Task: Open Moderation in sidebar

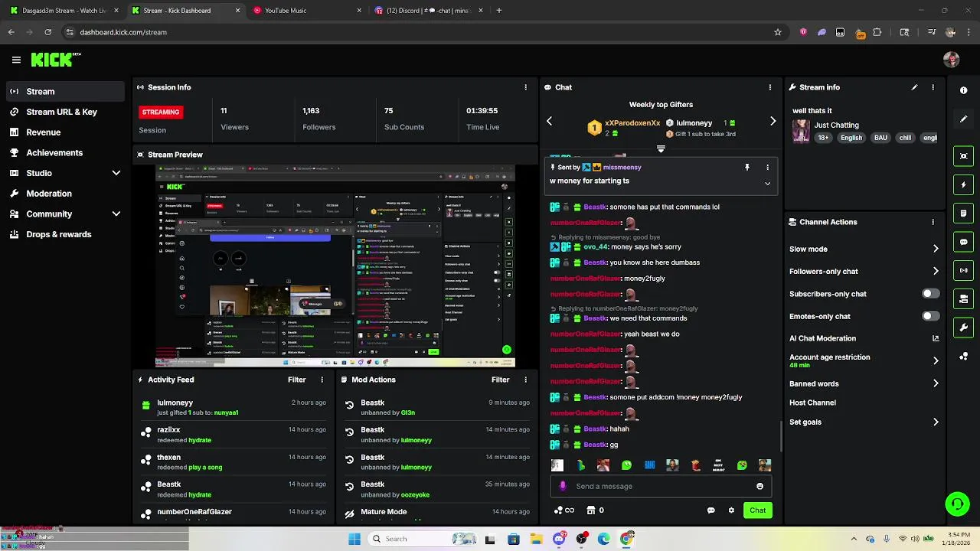Action: point(65,194)
